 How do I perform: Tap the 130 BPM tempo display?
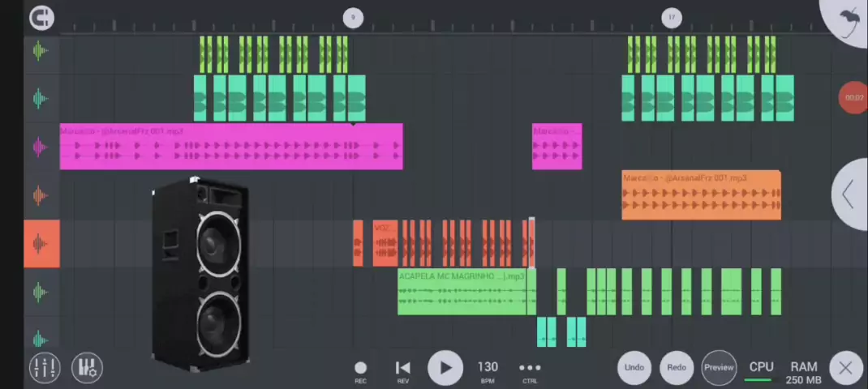488,370
